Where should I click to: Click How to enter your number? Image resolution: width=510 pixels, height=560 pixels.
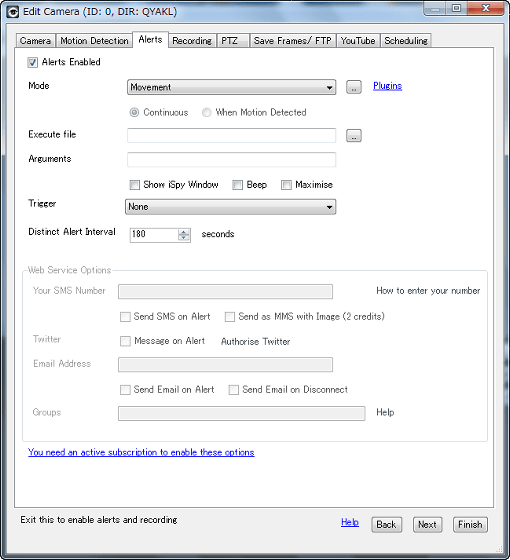pos(428,291)
